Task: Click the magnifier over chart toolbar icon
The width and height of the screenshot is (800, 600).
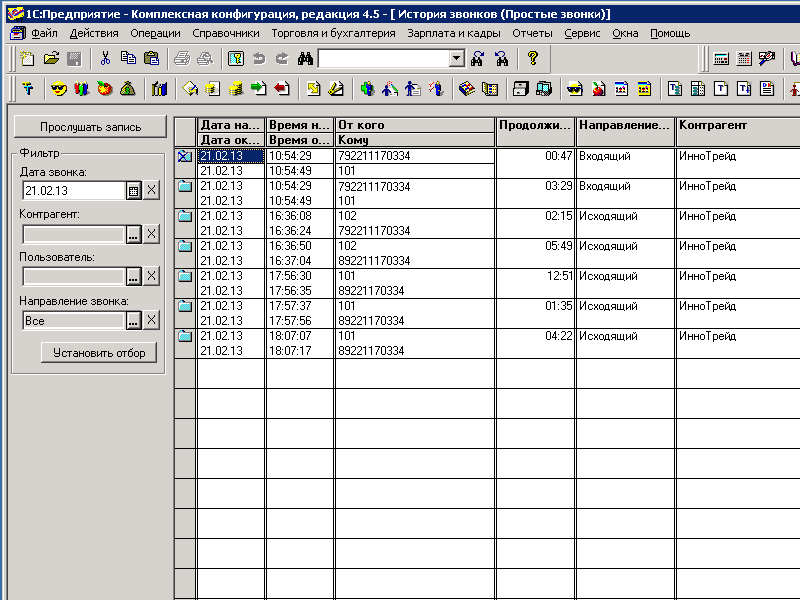Action: pos(767,59)
